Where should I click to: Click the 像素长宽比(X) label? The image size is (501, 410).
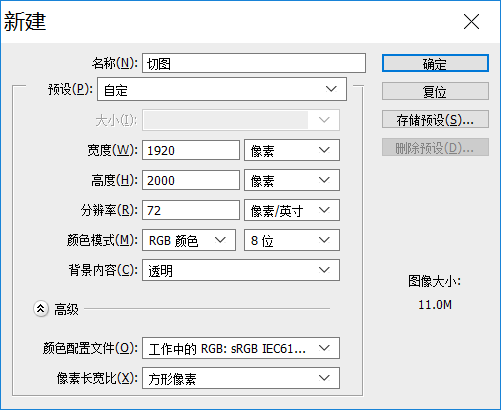(97, 378)
